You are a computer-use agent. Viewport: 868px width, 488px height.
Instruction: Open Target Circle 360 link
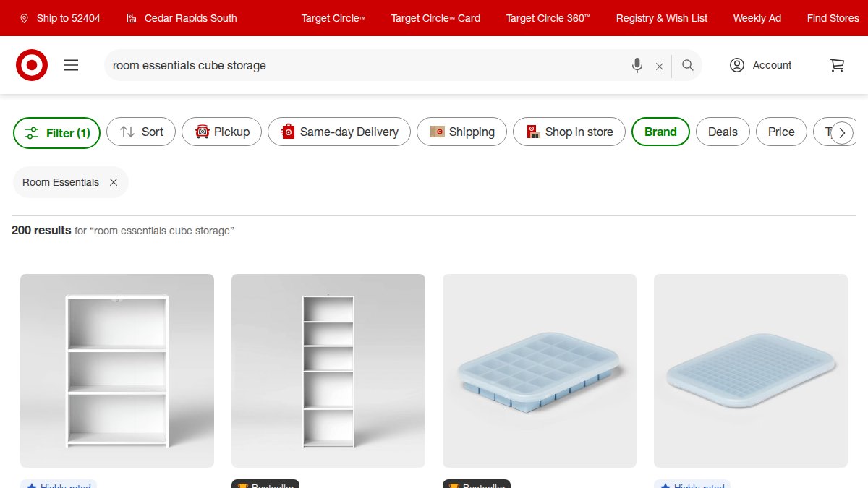point(548,18)
